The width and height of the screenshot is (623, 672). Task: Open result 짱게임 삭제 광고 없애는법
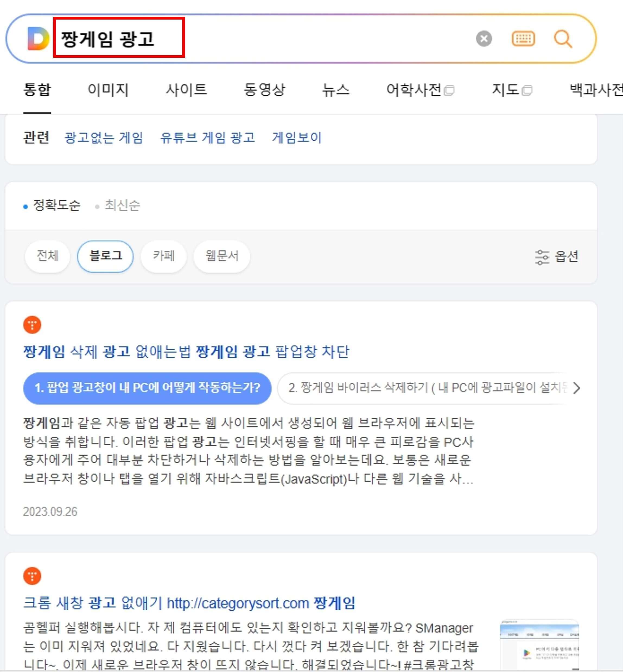coord(186,352)
